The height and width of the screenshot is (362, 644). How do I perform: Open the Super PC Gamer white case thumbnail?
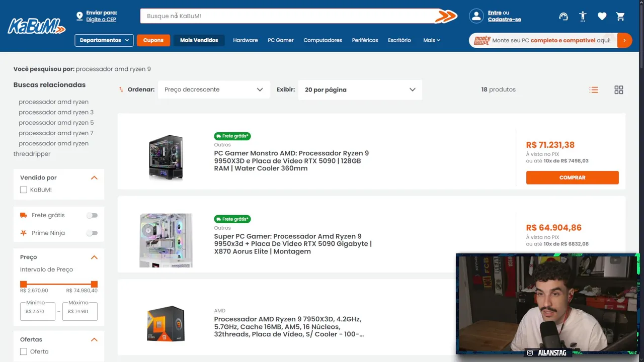click(166, 240)
